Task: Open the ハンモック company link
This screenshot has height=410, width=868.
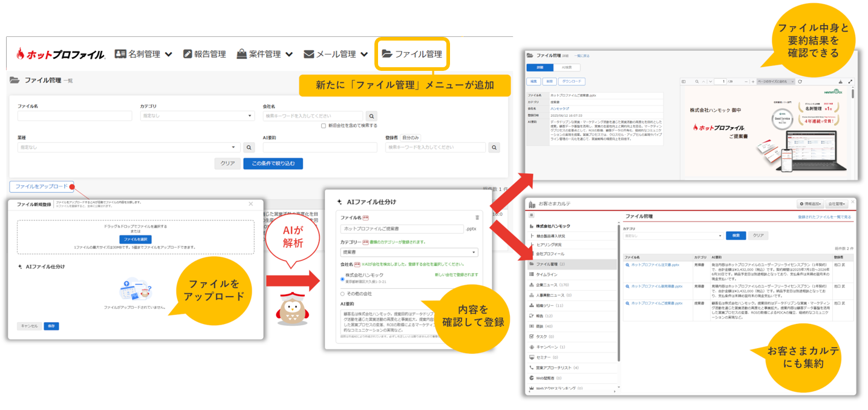Action: 561,108
